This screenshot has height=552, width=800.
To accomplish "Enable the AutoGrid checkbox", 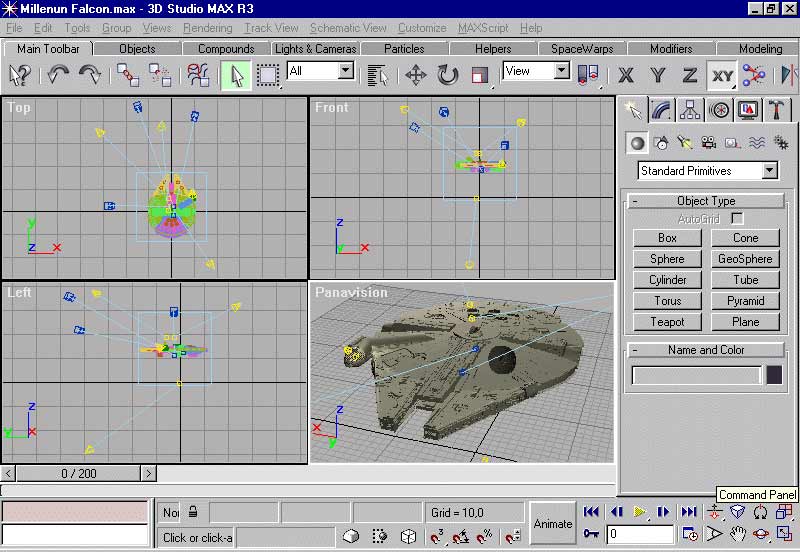I will (737, 217).
